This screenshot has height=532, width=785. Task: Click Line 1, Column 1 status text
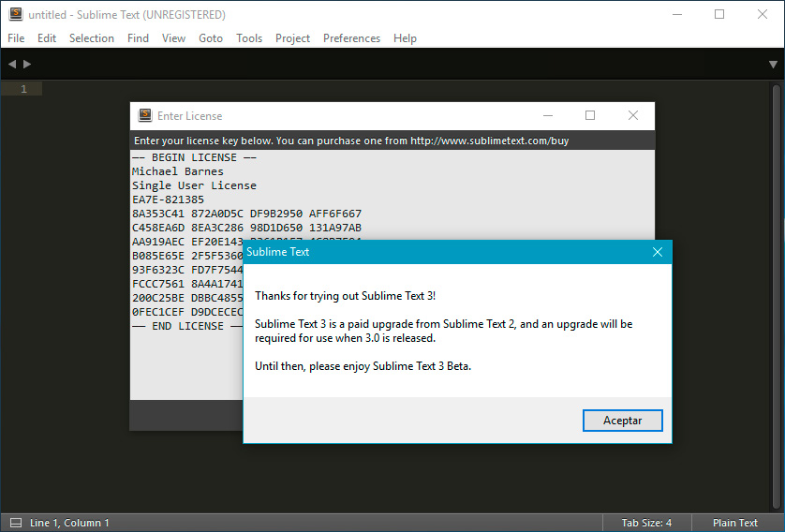point(69,523)
